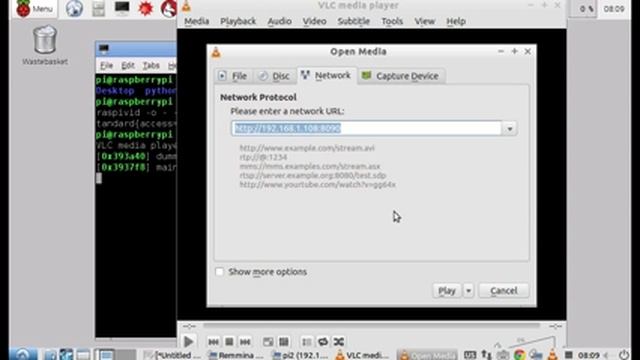
Task: Enable the Show more options checkbox
Action: tap(220, 271)
